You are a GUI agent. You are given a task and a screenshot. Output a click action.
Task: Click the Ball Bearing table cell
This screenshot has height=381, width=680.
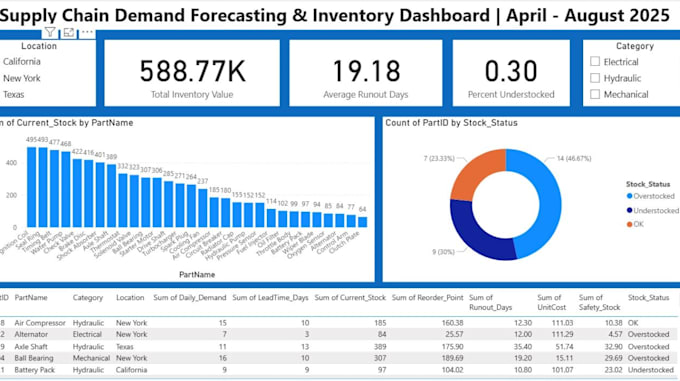pyautogui.click(x=34, y=358)
